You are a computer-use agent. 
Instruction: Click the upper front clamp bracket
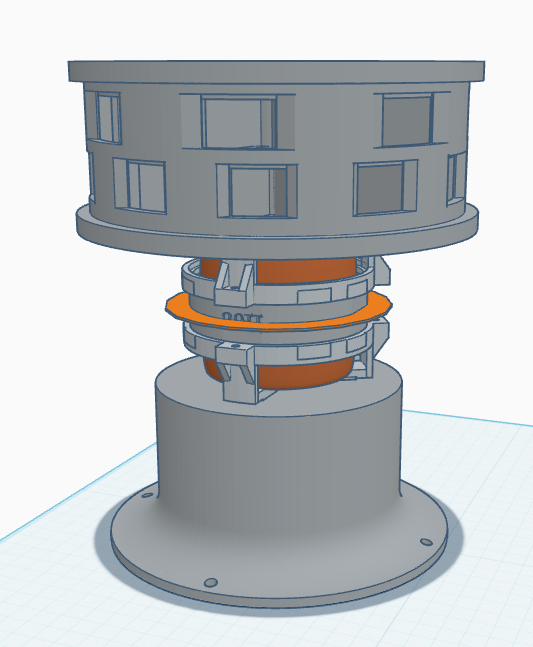point(233,285)
